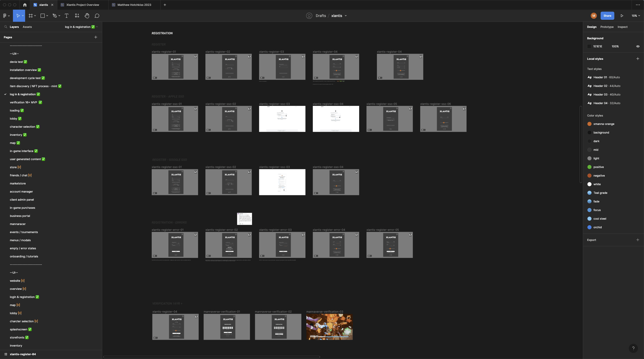644x359 pixels.
Task: Switch to the Prototype tab
Action: click(607, 27)
